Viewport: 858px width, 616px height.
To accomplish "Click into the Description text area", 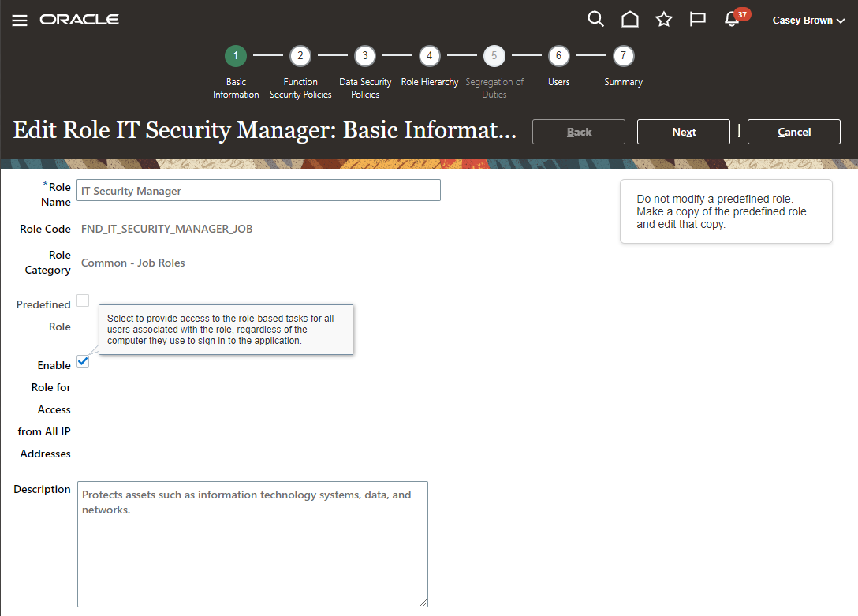I will pyautogui.click(x=252, y=543).
